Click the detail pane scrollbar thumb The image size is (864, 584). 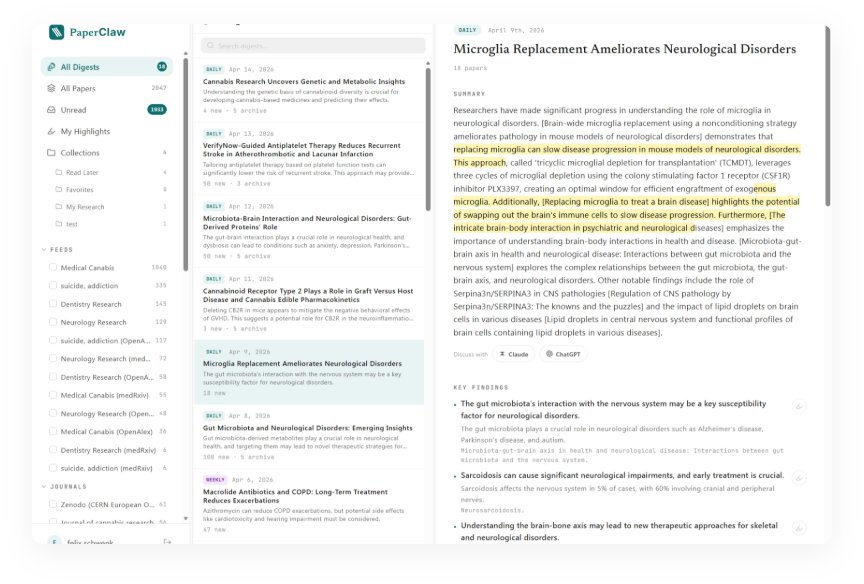click(x=827, y=116)
